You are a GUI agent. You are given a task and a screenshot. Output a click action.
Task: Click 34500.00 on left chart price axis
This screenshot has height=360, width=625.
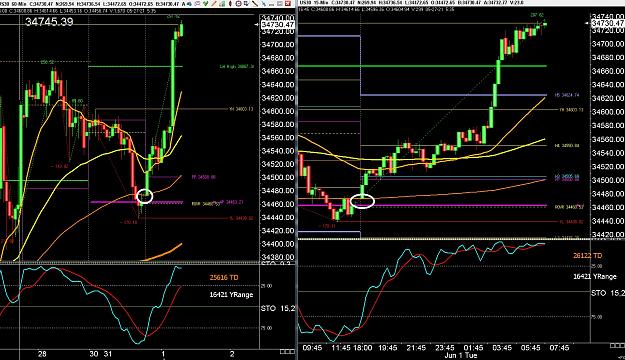pyautogui.click(x=277, y=177)
